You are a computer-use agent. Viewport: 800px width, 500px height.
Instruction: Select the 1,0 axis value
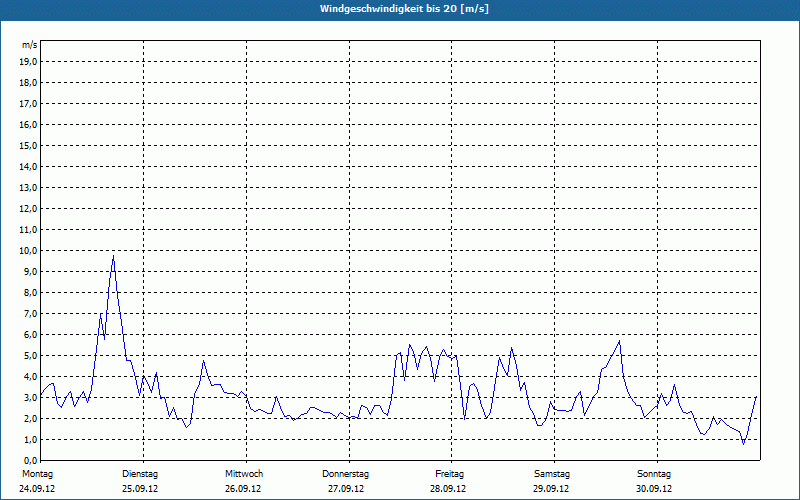click(x=31, y=439)
